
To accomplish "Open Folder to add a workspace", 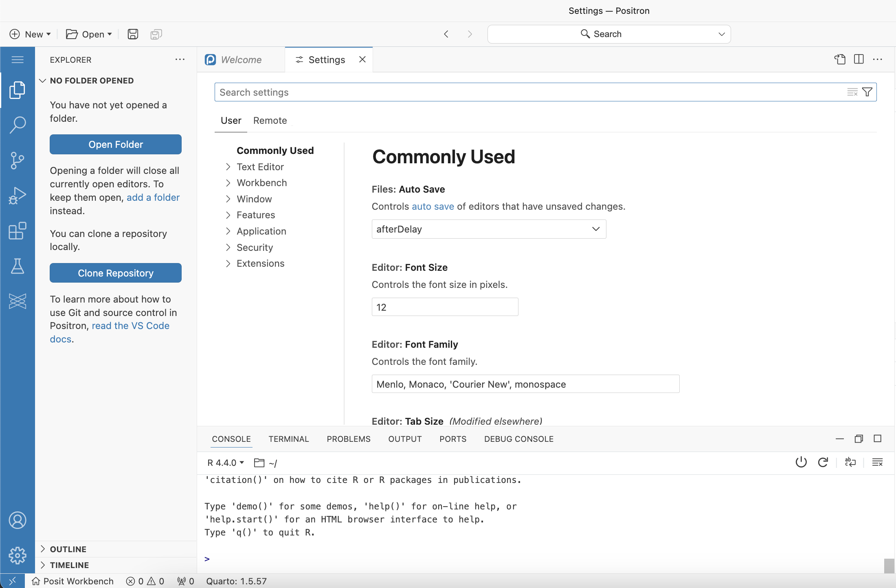I will 116,145.
